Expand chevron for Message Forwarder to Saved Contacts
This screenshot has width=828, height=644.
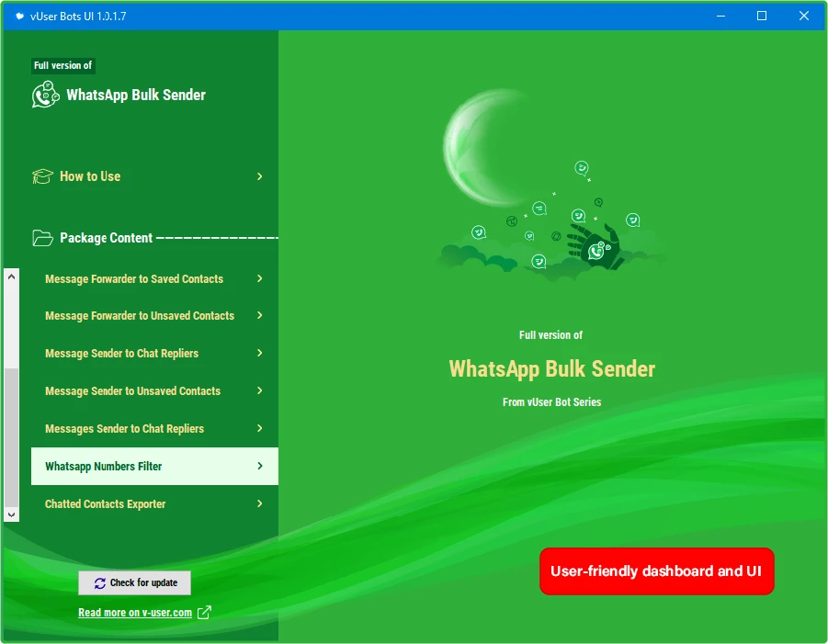pyautogui.click(x=260, y=278)
